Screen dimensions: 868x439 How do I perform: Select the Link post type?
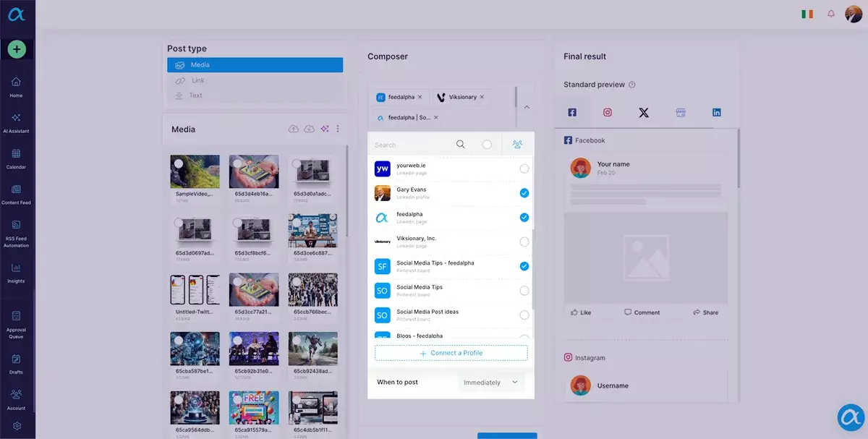(x=255, y=80)
